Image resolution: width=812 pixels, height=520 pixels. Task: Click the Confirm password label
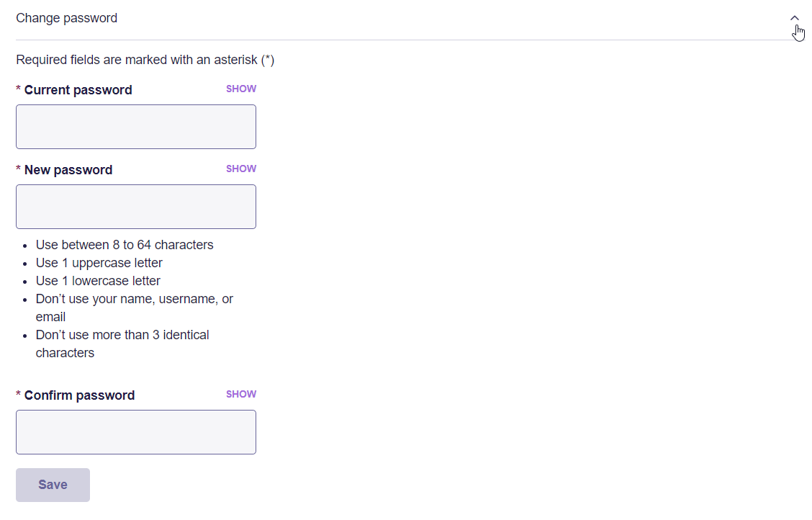click(x=79, y=395)
